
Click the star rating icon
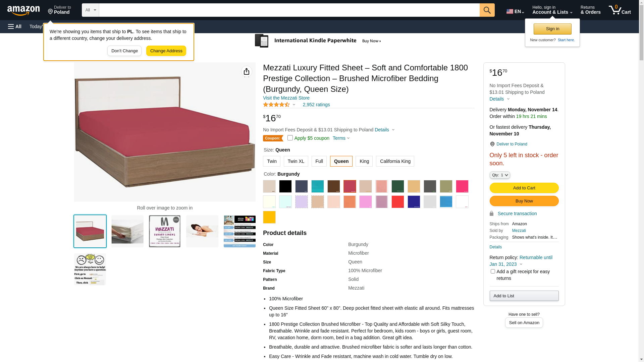point(276,105)
